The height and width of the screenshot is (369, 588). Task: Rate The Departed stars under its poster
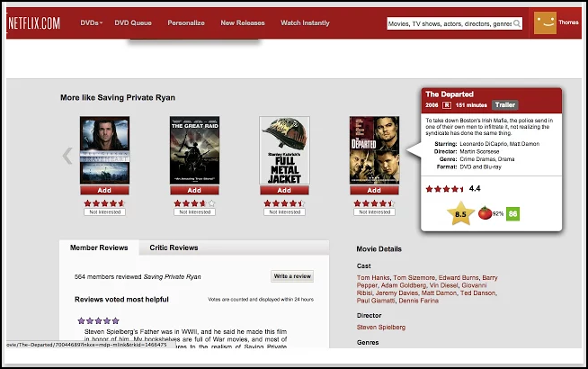(374, 203)
